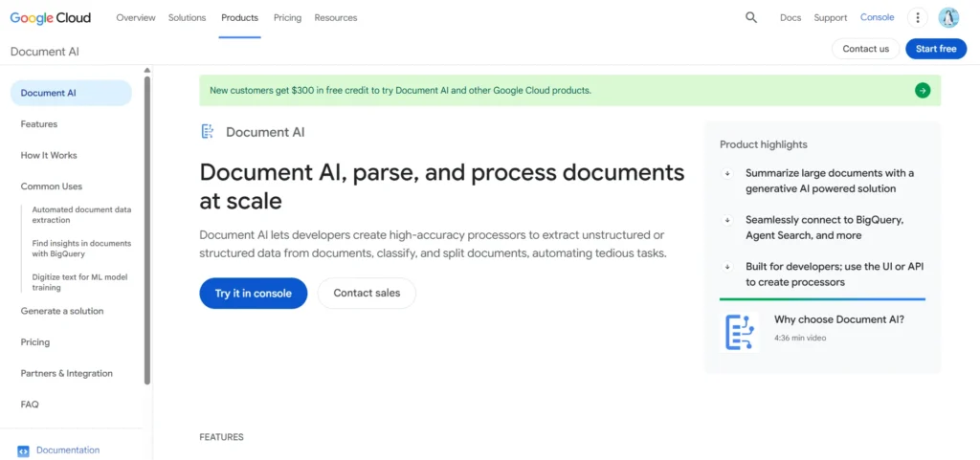Image resolution: width=980 pixels, height=460 pixels.
Task: Jump to FAQ in sidebar
Action: click(x=30, y=405)
